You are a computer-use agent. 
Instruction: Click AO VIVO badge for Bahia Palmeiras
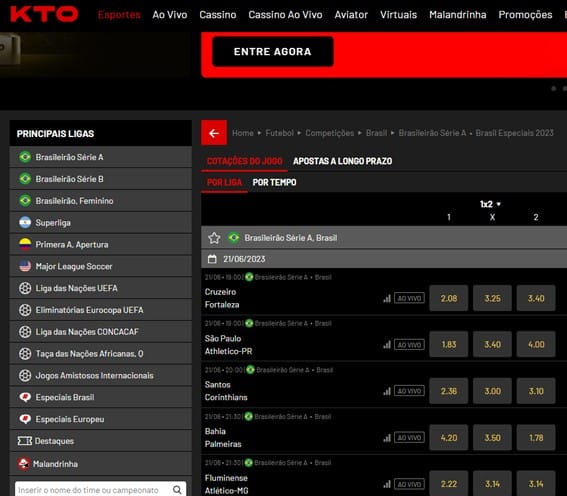click(409, 437)
